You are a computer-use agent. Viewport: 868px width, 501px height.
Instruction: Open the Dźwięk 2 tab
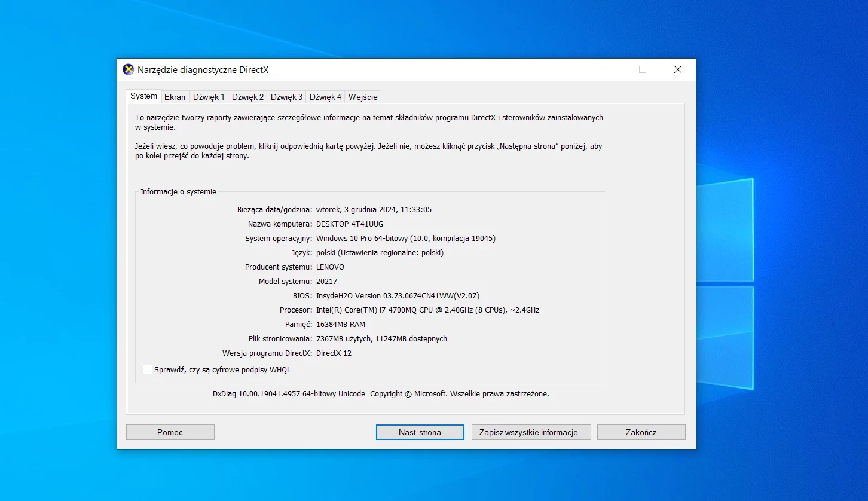(x=247, y=97)
